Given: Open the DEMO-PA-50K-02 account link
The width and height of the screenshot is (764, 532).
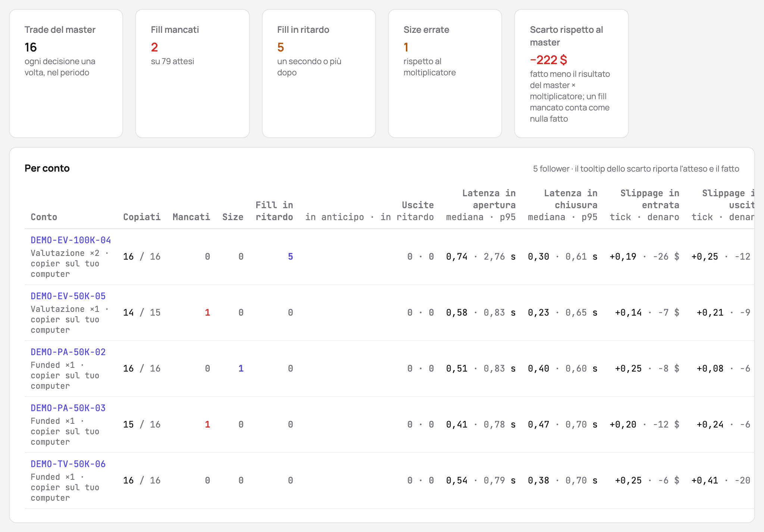Looking at the screenshot, I should coord(68,352).
